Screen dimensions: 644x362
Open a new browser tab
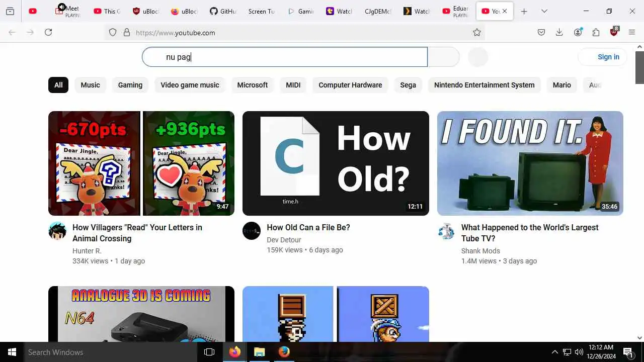point(524,11)
